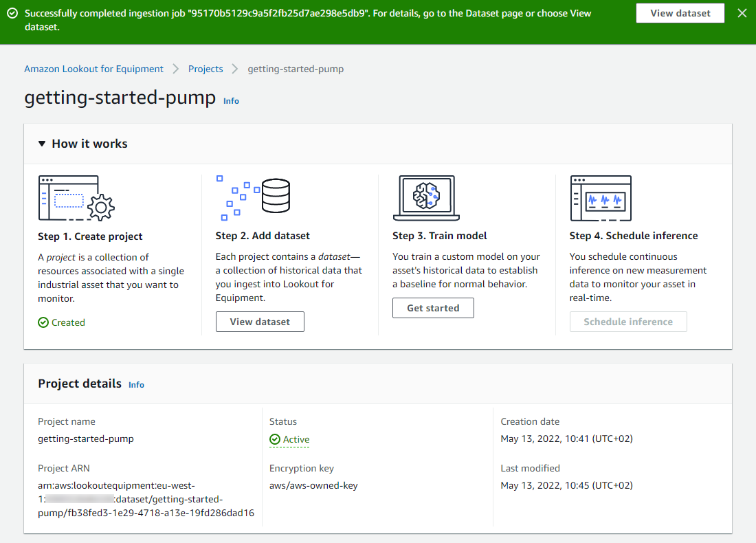Screen dimensions: 756x543
Task: Click the breadcrumb chevron after Amazon Lookout
Action: point(176,69)
